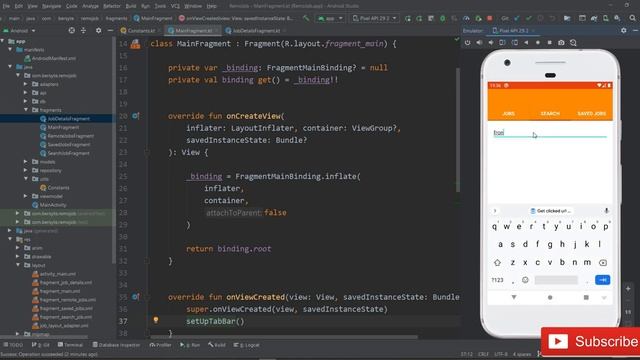This screenshot has height=360, width=640.
Task: Select the SEARCH tab in the phone app
Action: tap(550, 113)
